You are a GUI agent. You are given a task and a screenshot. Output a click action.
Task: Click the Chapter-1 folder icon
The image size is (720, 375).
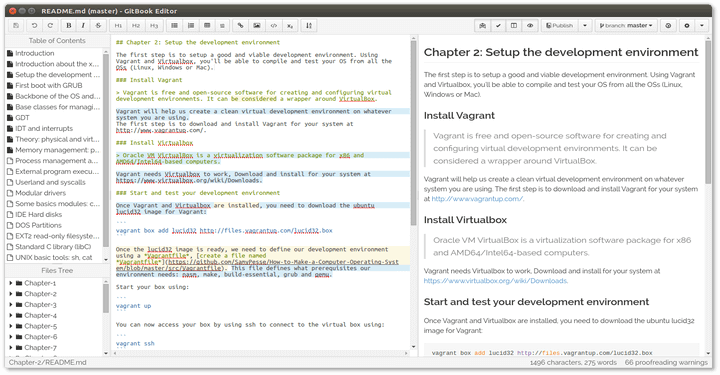pyautogui.click(x=19, y=283)
